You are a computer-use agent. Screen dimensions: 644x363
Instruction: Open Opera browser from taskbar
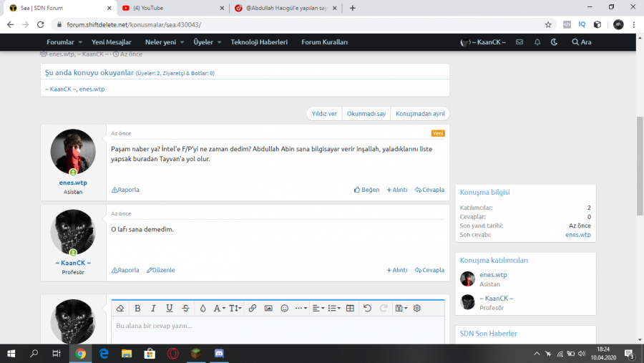[173, 354]
